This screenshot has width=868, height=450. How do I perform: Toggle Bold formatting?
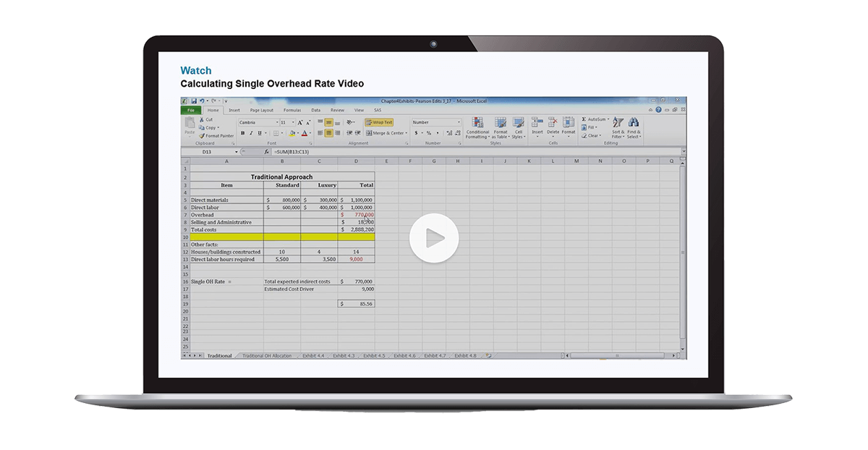tap(242, 133)
